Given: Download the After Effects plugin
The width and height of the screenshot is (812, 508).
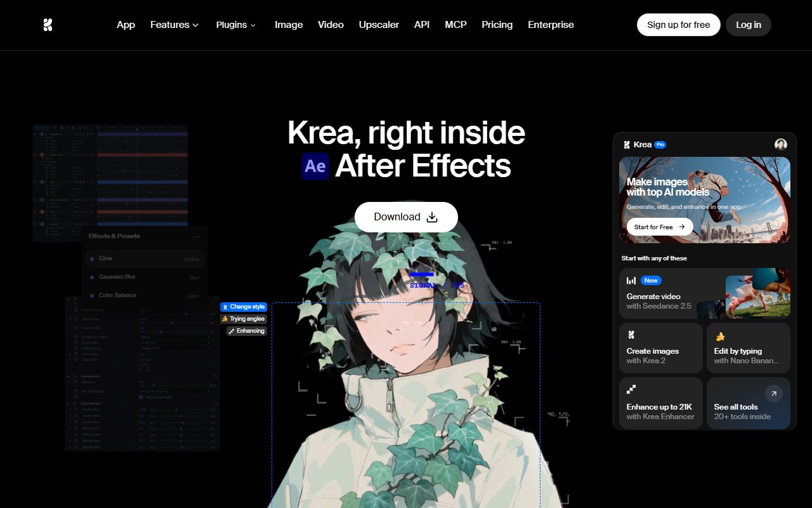Looking at the screenshot, I should (406, 217).
